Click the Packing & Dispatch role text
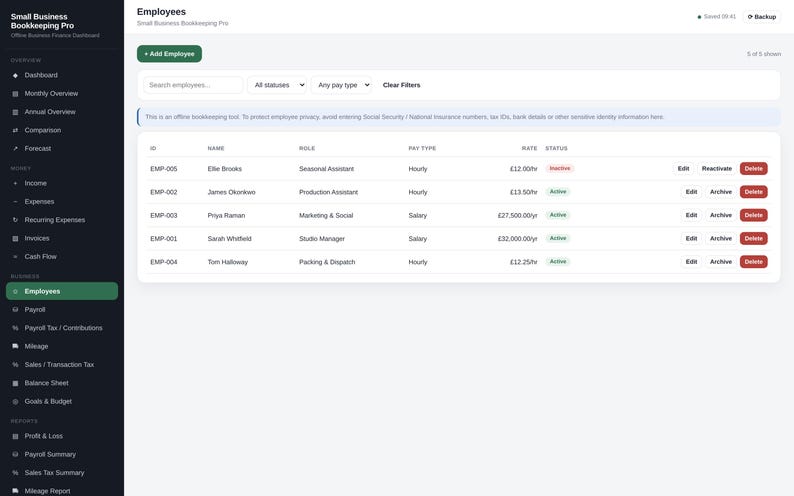Image resolution: width=794 pixels, height=496 pixels. [327, 262]
